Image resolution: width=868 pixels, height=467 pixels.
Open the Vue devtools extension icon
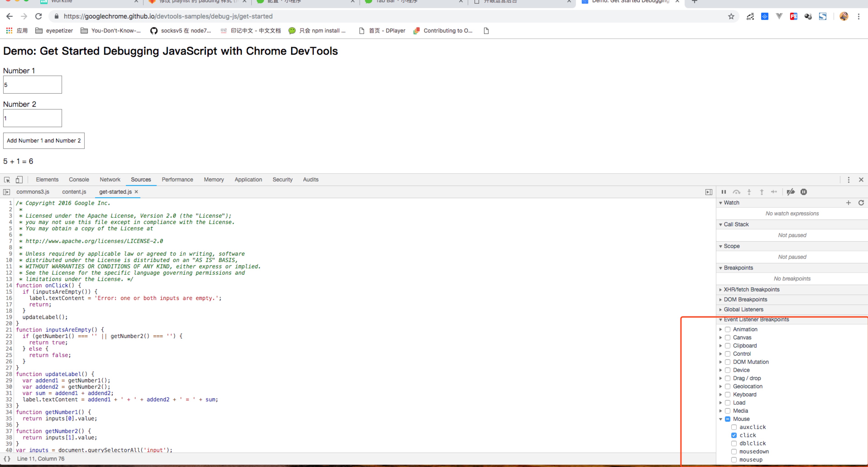pos(779,16)
